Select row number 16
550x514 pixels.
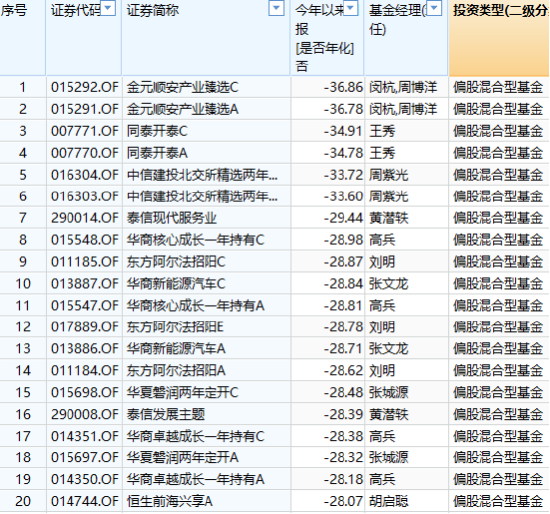23,414
